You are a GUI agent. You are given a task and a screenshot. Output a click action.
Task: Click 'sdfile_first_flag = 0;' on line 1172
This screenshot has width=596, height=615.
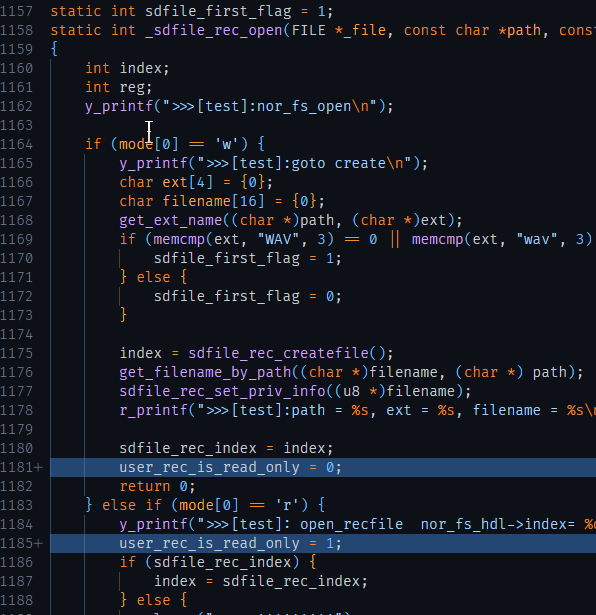(248, 297)
